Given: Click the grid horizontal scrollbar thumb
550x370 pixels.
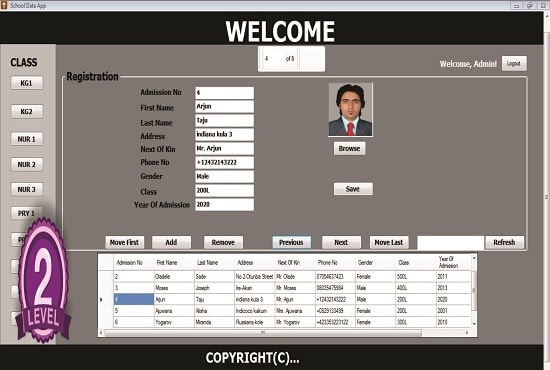Looking at the screenshot, I should (263, 332).
